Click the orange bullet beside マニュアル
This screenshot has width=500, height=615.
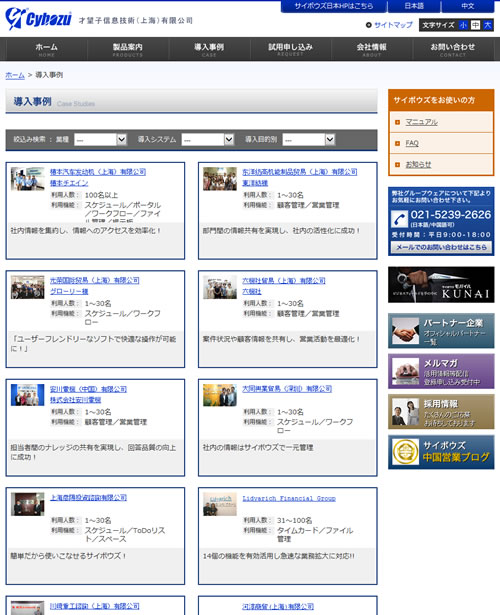click(398, 122)
